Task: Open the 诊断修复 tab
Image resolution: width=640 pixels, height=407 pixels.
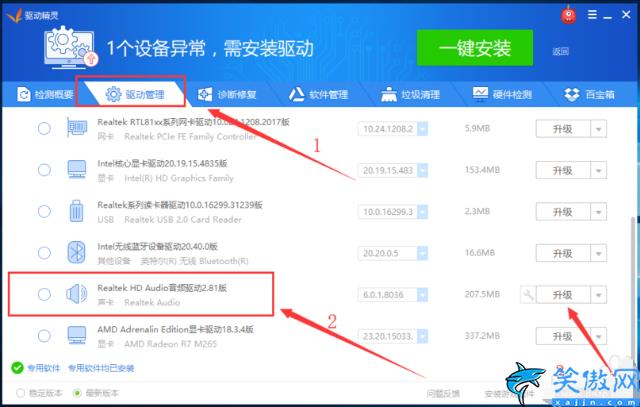Action: (x=227, y=95)
